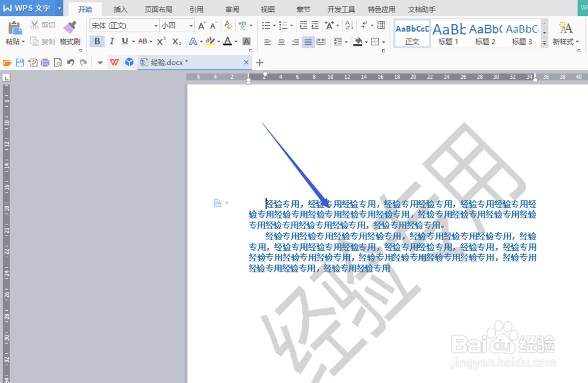Viewport: 588px width, 383px height.
Task: Open 新样式 new style button
Action: [x=566, y=33]
